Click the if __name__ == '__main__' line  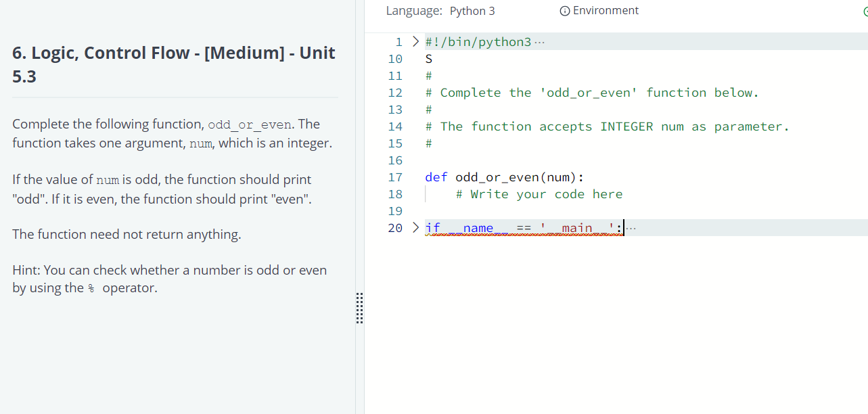click(x=524, y=229)
